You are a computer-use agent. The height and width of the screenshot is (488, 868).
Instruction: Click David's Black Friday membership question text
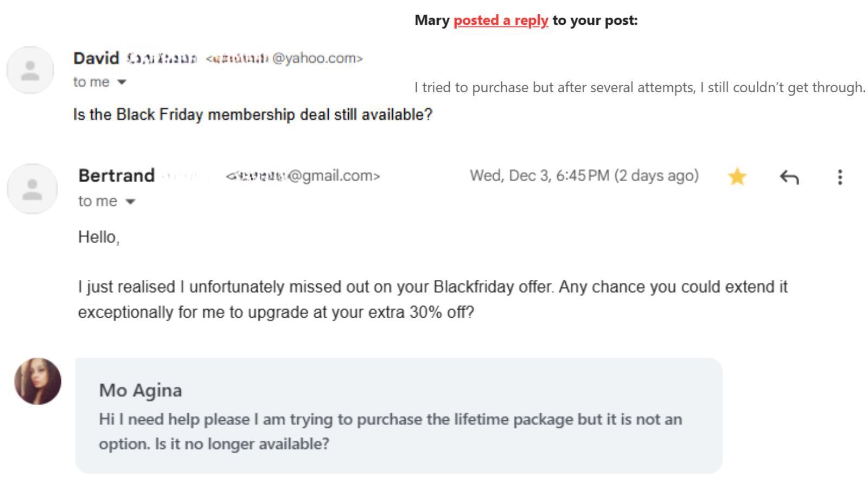252,115
